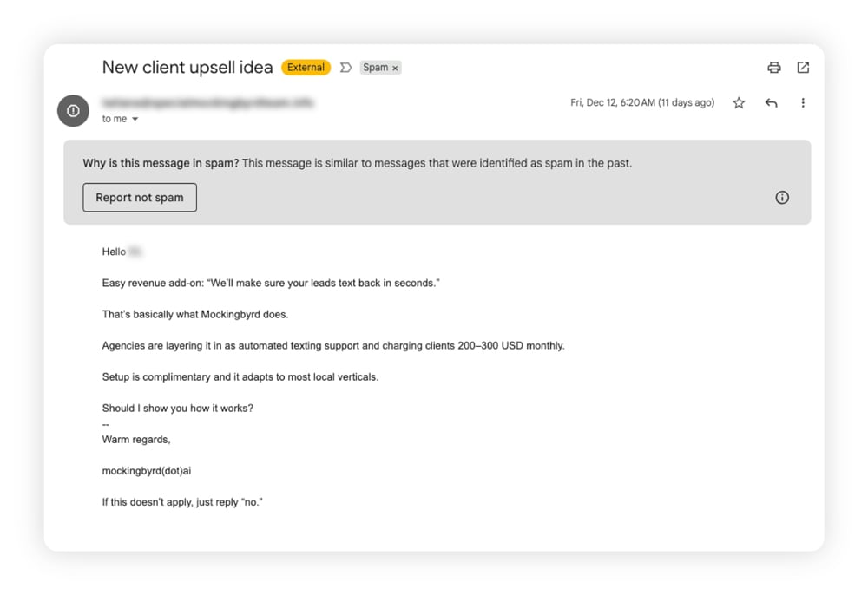Select the Spam label tag
This screenshot has height=595, width=868.
click(x=375, y=67)
